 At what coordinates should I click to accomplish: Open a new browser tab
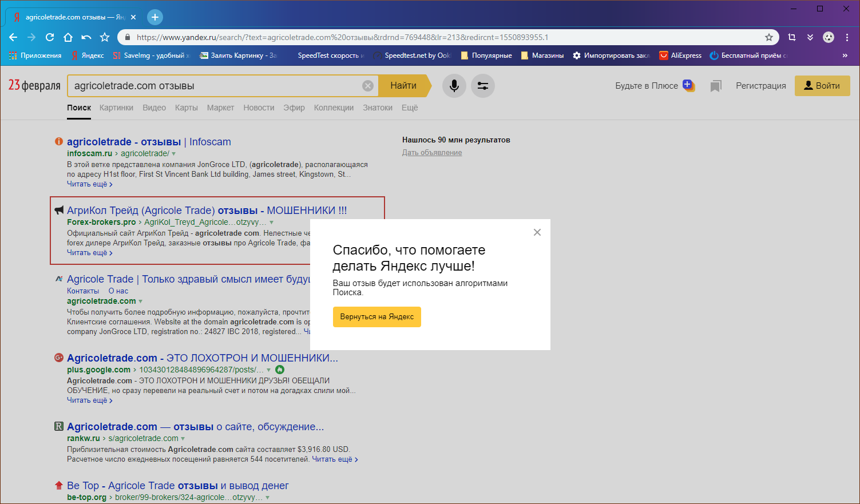pyautogui.click(x=155, y=17)
